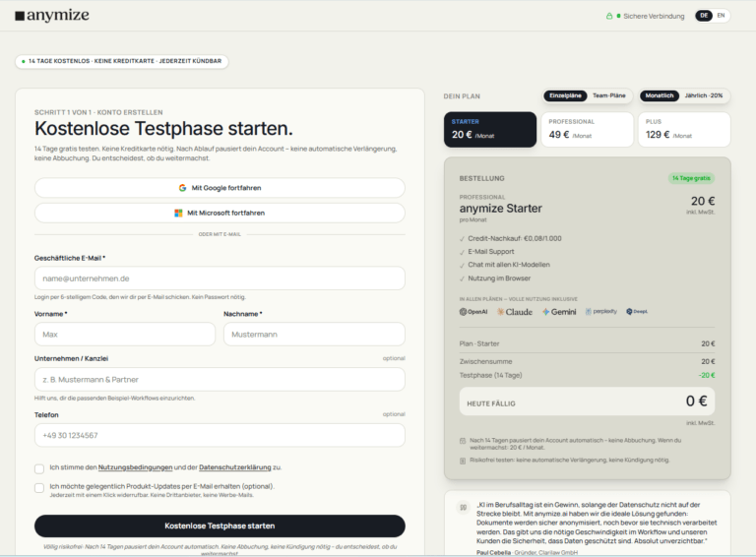The image size is (756, 557).
Task: Click Paul Cebella testimonial name
Action: 494,553
